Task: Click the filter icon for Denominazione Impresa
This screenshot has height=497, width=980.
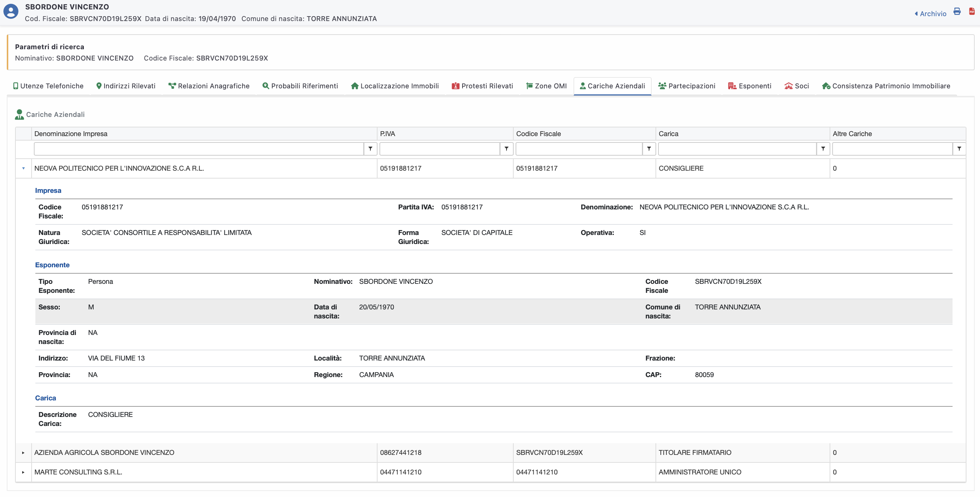Action: [x=370, y=148]
